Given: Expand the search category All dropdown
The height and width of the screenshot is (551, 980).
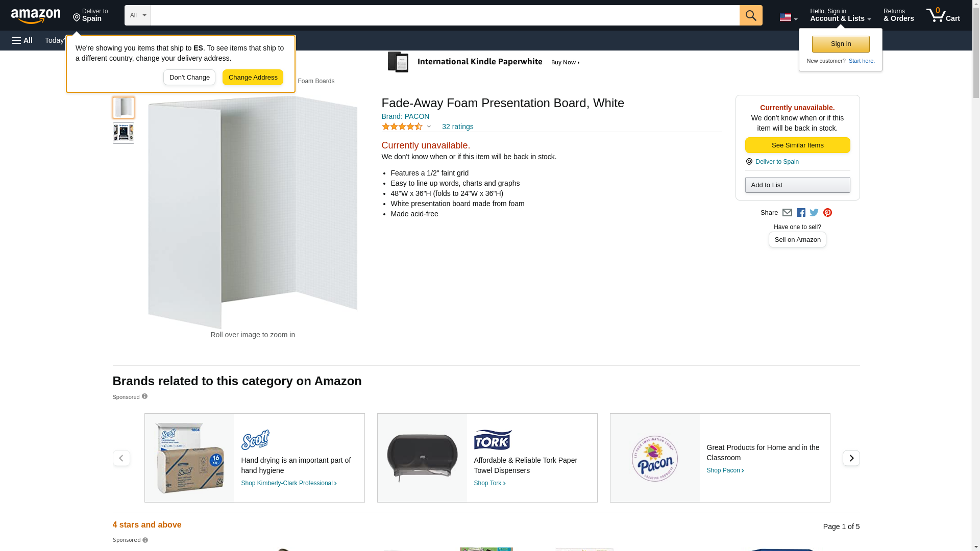Looking at the screenshot, I should [x=137, y=15].
